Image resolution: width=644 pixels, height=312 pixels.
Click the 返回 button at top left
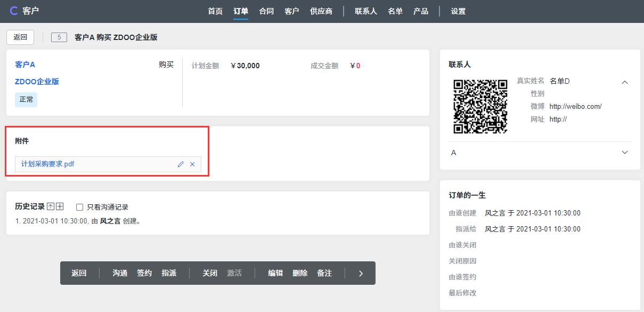(20, 37)
